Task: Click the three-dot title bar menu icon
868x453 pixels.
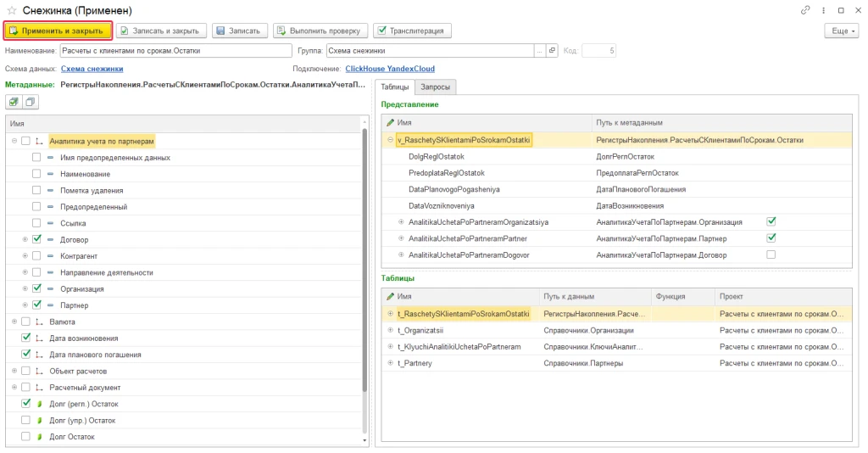Action: click(822, 10)
